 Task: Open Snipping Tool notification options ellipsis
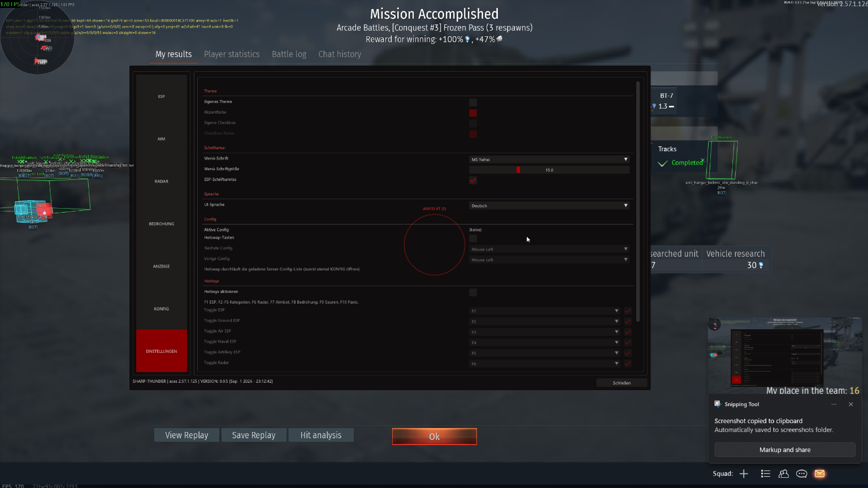pyautogui.click(x=834, y=404)
